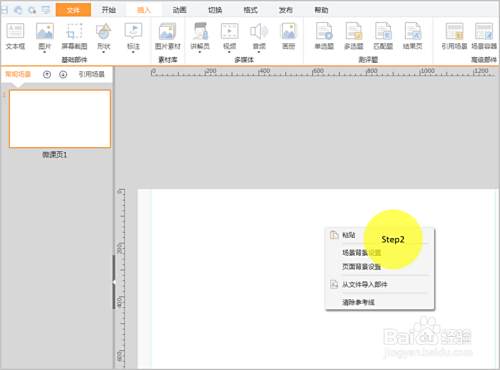The image size is (500, 370).
Task: Choose 页面背景设置 in the context menu
Action: pos(380,267)
